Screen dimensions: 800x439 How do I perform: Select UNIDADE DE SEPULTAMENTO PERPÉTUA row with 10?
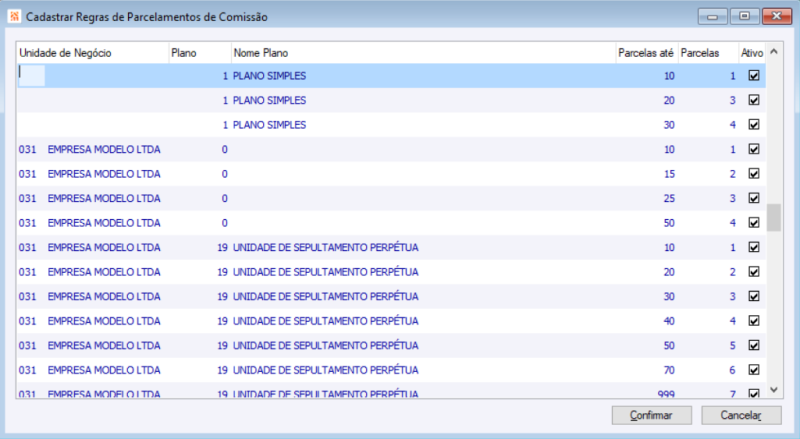[326, 248]
